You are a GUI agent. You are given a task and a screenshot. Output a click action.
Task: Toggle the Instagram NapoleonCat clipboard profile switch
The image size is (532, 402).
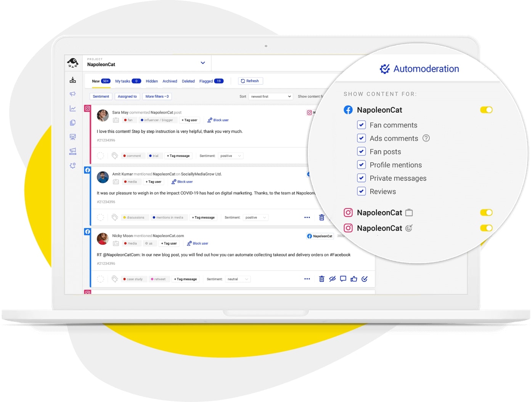tap(486, 213)
